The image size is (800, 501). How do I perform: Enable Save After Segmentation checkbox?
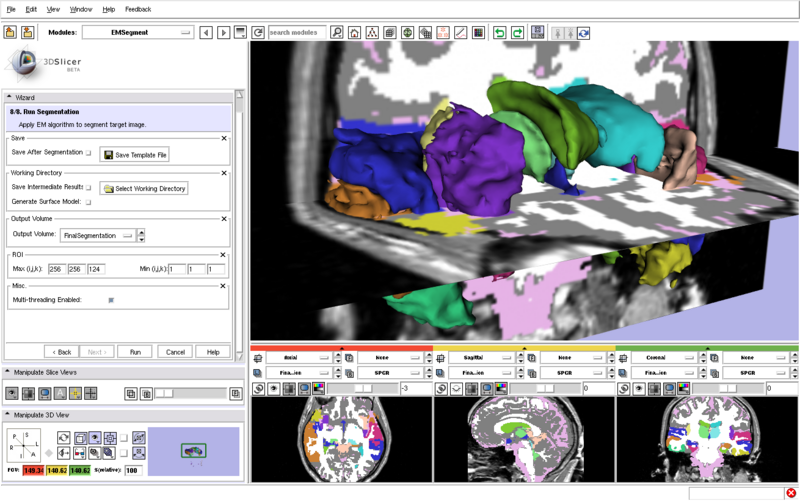tap(88, 153)
